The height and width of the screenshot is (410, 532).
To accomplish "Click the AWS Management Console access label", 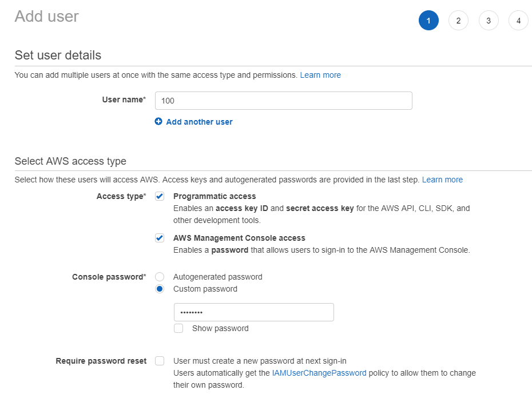I will click(239, 238).
